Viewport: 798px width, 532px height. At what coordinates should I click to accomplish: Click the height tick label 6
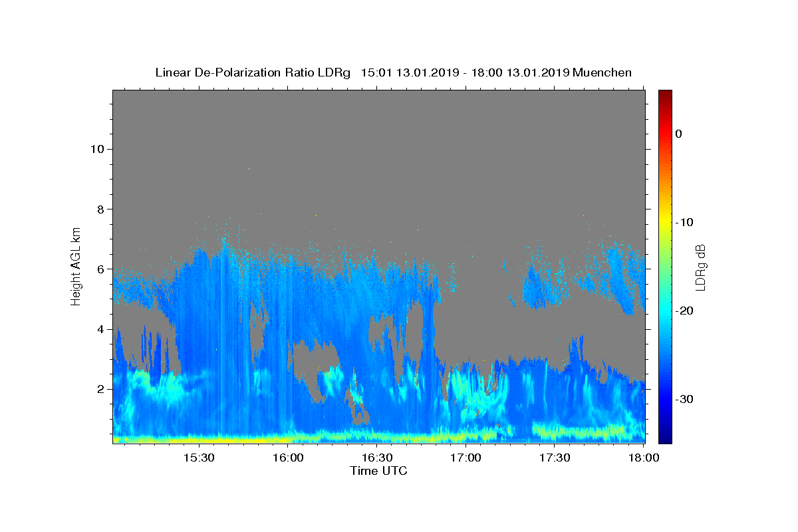click(100, 269)
